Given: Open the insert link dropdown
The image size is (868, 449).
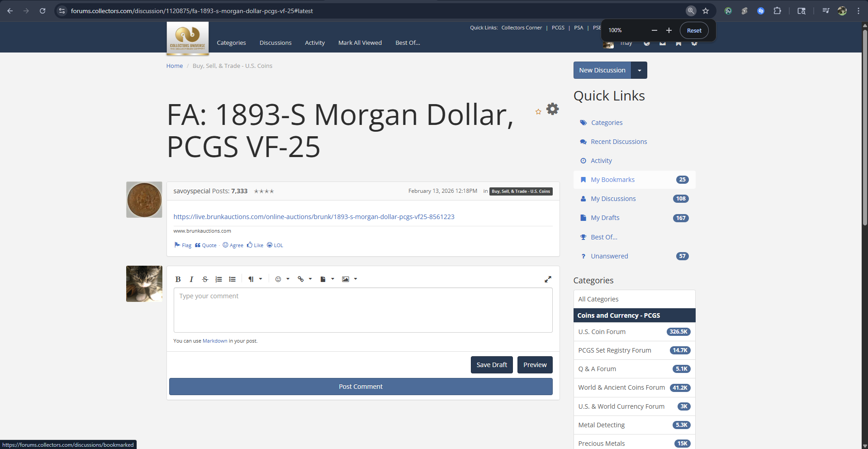Looking at the screenshot, I should click(x=305, y=279).
